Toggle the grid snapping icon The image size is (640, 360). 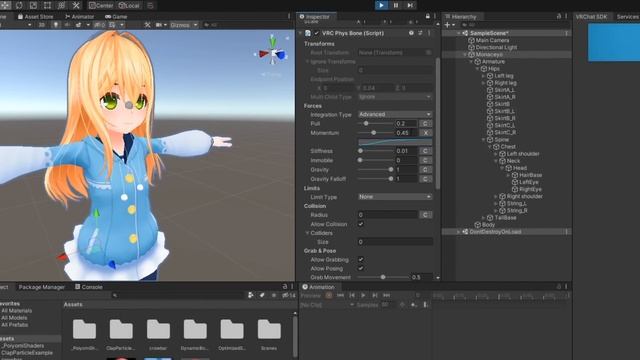coord(150,5)
